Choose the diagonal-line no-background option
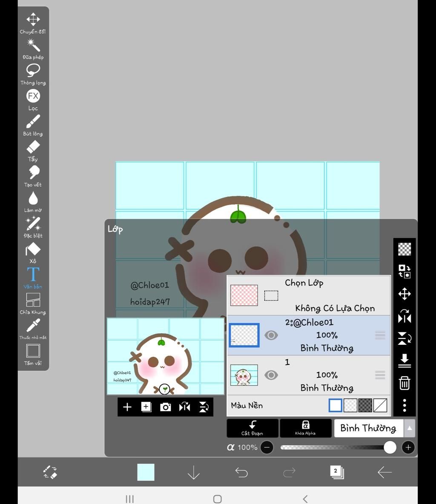 pyautogui.click(x=380, y=405)
